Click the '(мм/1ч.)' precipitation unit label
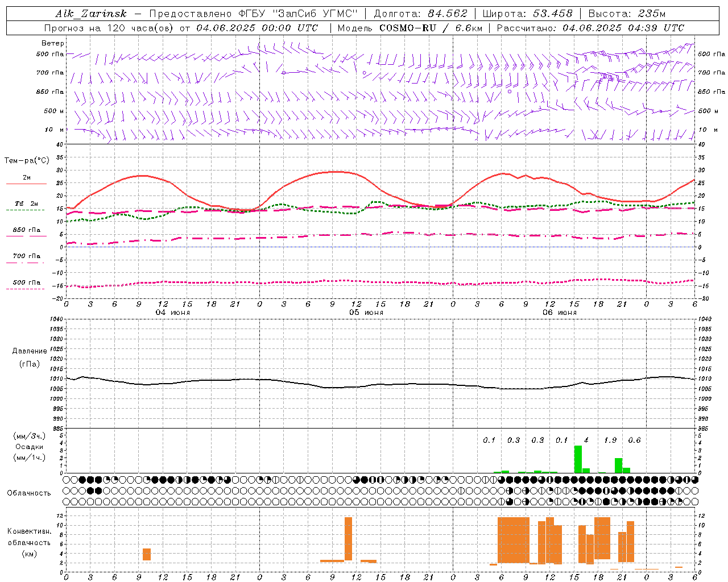 click(30, 458)
